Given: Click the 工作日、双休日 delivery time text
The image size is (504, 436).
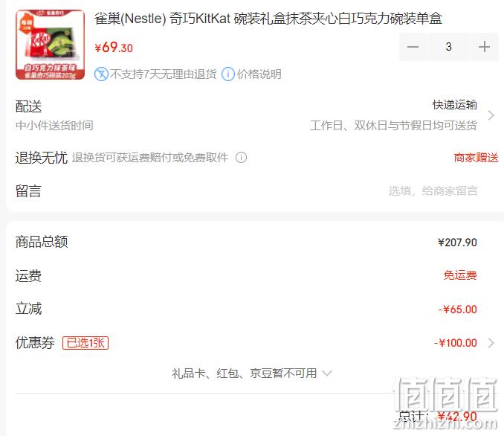Looking at the screenshot, I should coord(394,126).
